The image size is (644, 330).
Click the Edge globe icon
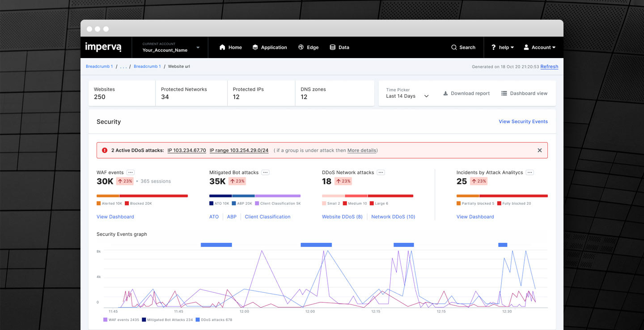(301, 47)
